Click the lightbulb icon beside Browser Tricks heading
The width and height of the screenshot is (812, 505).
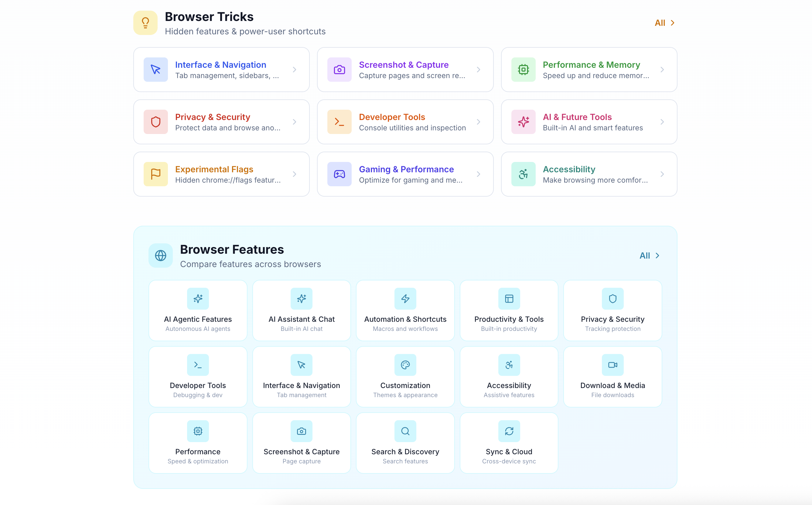tap(145, 22)
